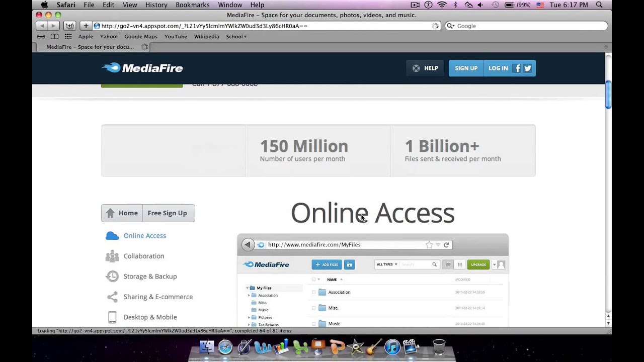Launch GarageBand guitar icon in the Dock

point(374,347)
